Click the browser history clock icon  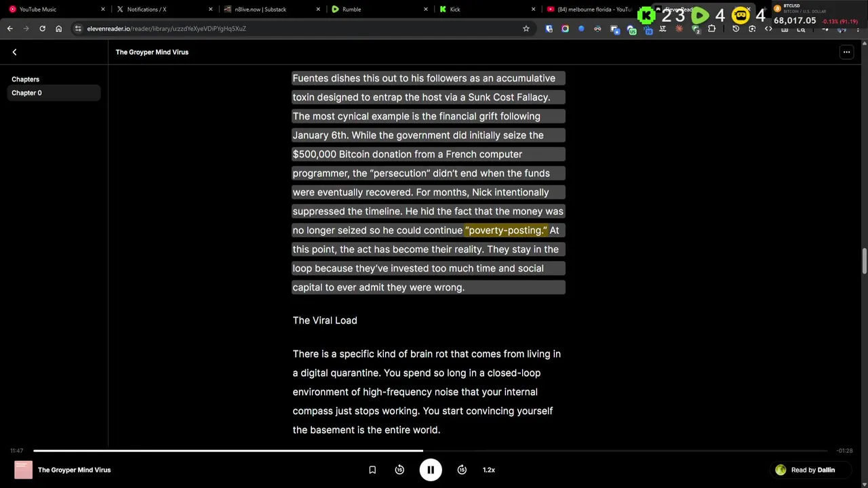(x=736, y=28)
